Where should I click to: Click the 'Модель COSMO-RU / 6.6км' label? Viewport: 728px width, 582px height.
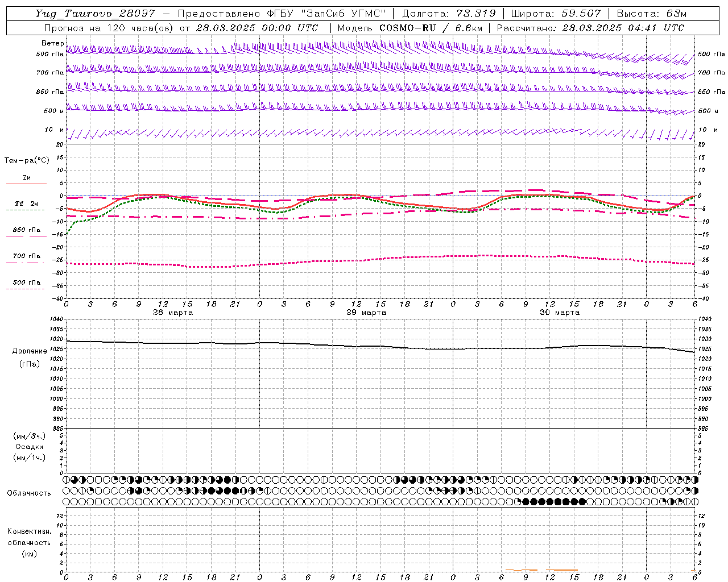point(409,28)
